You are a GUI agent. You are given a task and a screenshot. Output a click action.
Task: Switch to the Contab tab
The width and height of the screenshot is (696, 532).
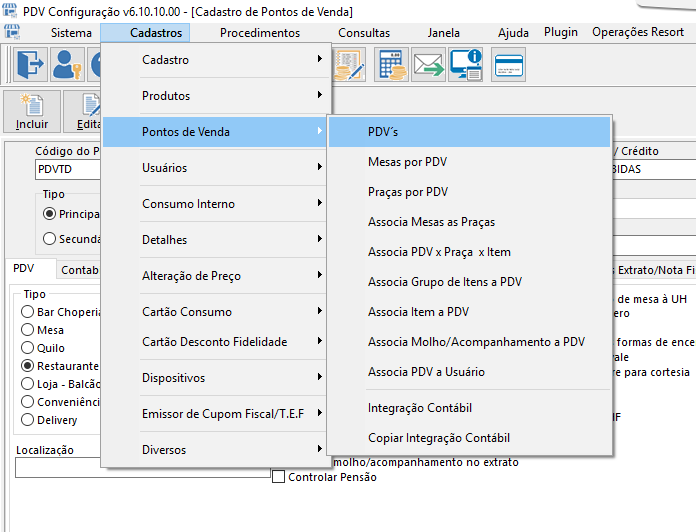[79, 270]
